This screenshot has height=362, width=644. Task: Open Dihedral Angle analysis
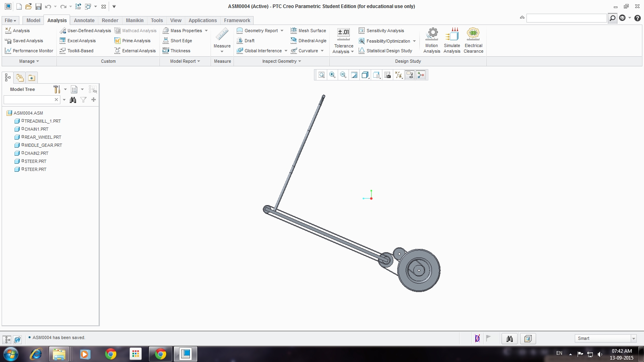pos(308,41)
